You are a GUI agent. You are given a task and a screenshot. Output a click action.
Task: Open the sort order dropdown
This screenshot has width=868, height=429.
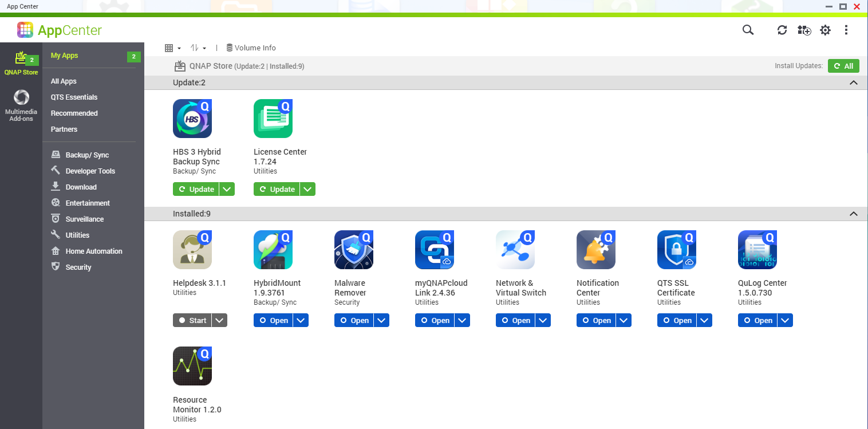click(198, 48)
